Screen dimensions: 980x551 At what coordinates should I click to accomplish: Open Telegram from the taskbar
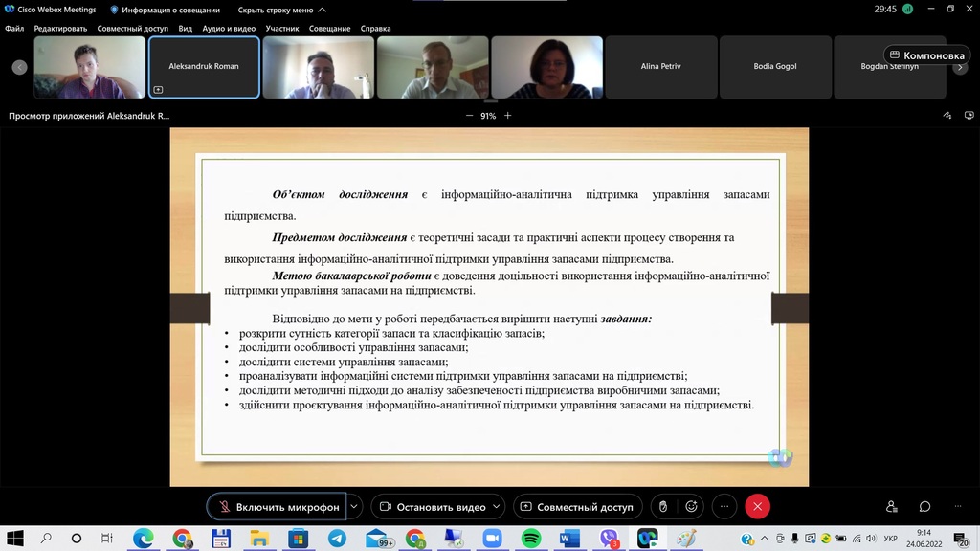(337, 539)
